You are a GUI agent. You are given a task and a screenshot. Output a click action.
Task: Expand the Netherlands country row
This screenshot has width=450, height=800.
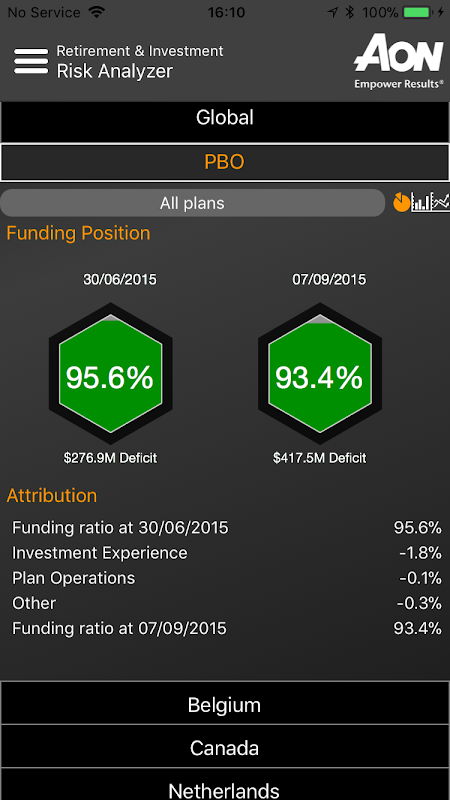[225, 786]
